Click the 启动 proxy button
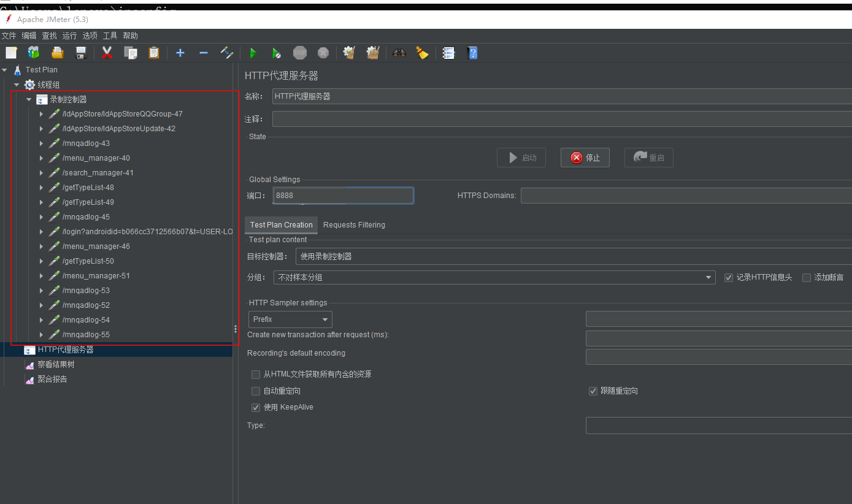 coord(521,158)
